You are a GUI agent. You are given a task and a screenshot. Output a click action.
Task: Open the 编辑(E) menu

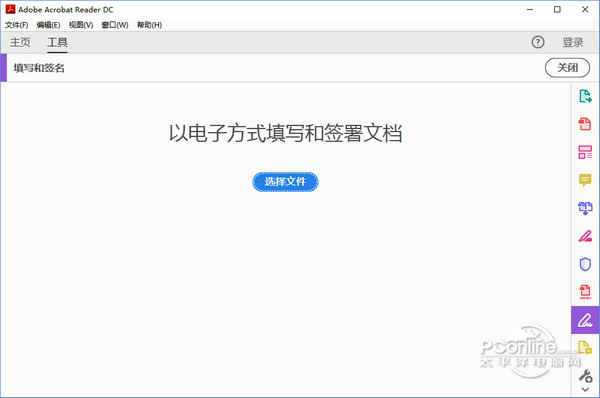point(48,25)
